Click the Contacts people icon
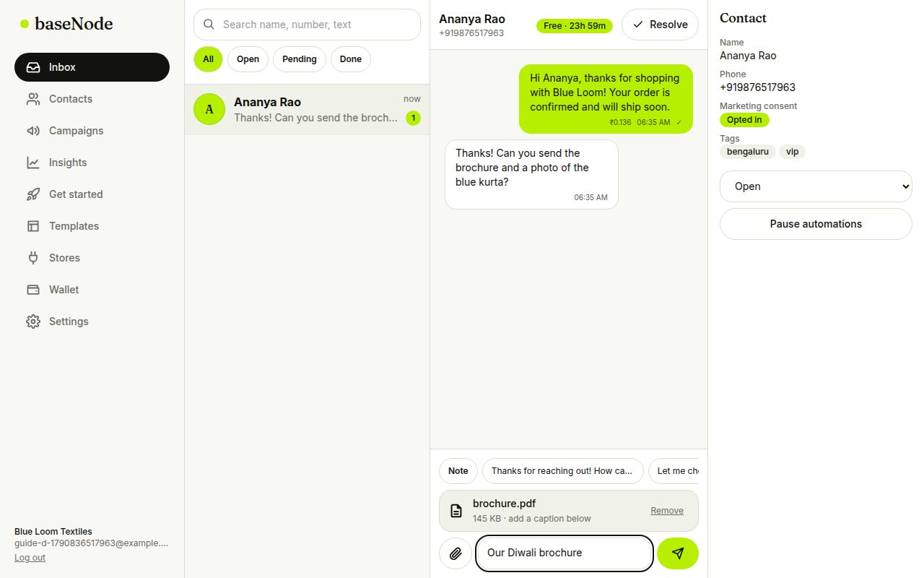Screen dimensions: 924x578 [x=33, y=99]
